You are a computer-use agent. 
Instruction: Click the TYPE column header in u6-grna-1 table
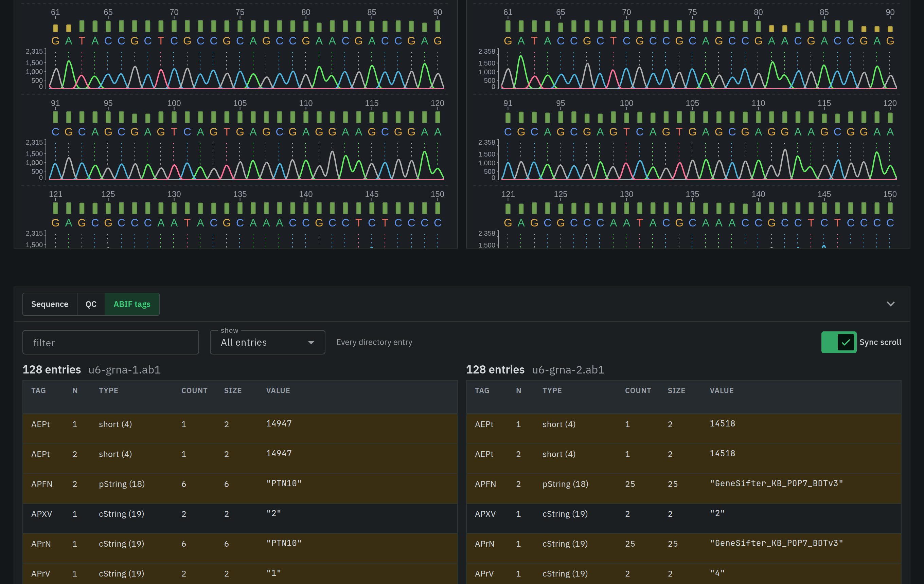[x=108, y=390]
